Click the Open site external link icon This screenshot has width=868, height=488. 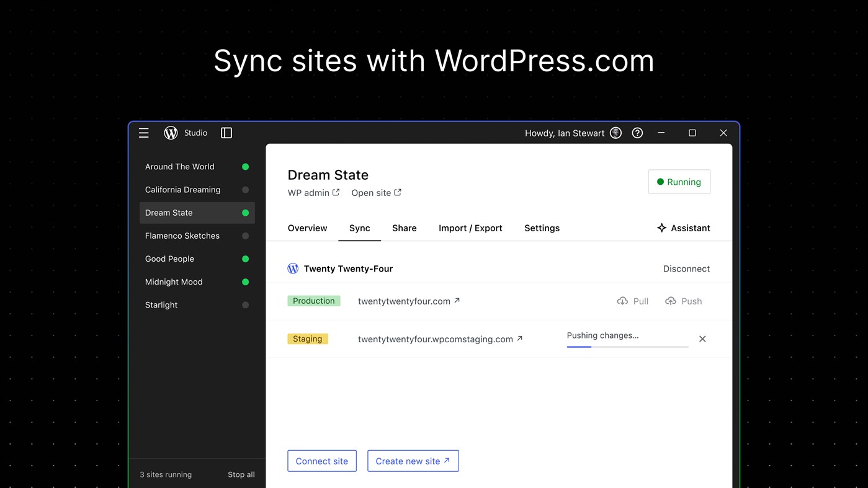[x=398, y=192]
